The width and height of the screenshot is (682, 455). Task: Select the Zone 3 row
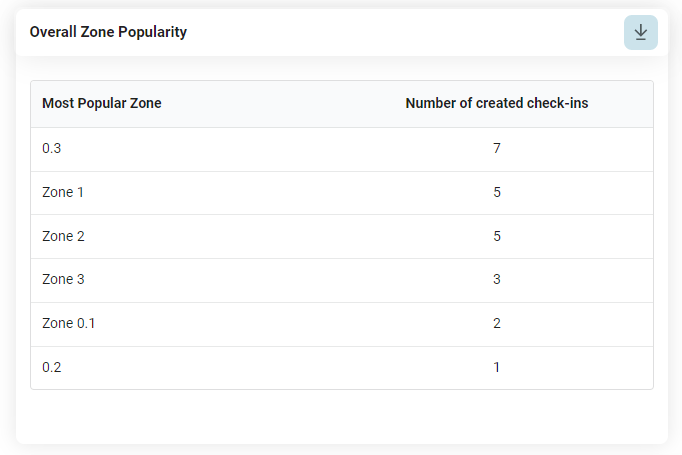pyautogui.click(x=341, y=280)
